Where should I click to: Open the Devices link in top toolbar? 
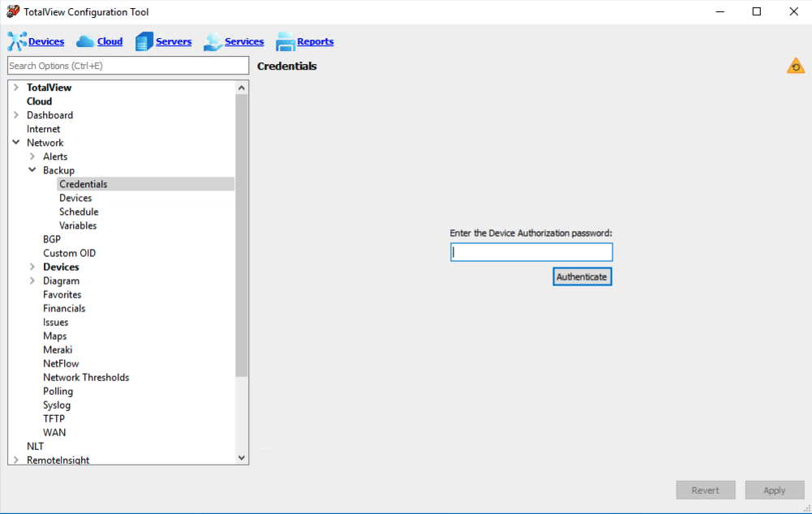[46, 41]
